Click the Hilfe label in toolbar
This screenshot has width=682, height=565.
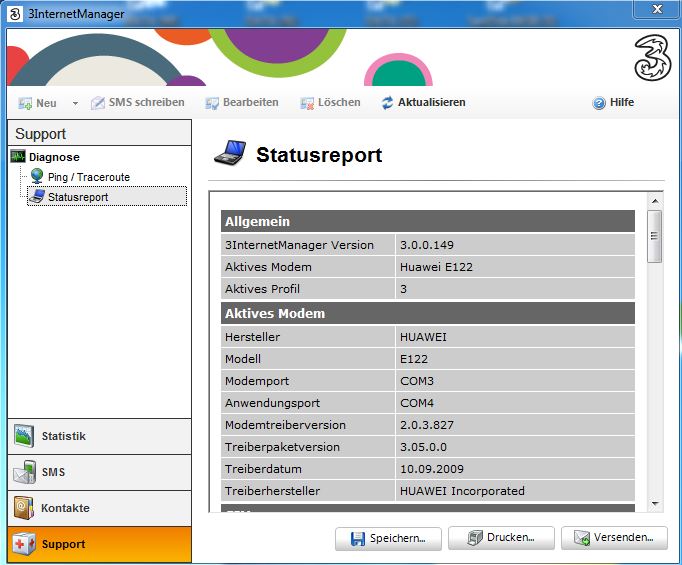coord(622,103)
